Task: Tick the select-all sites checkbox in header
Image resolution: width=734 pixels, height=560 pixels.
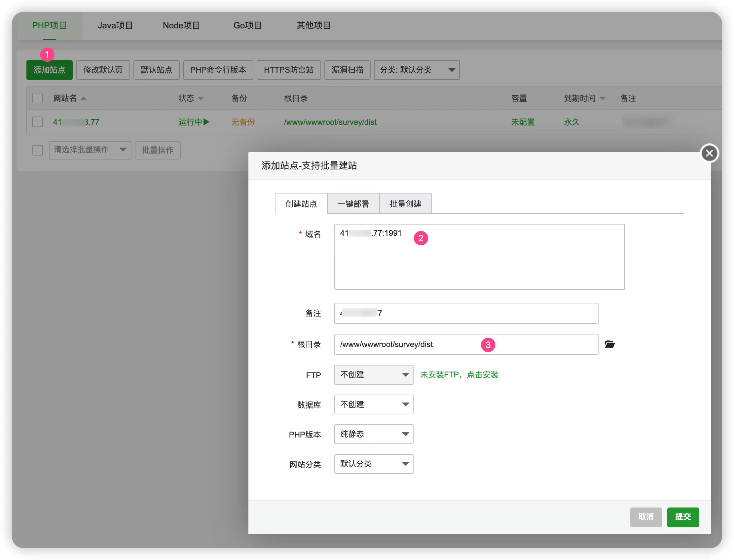Action: coord(37,98)
